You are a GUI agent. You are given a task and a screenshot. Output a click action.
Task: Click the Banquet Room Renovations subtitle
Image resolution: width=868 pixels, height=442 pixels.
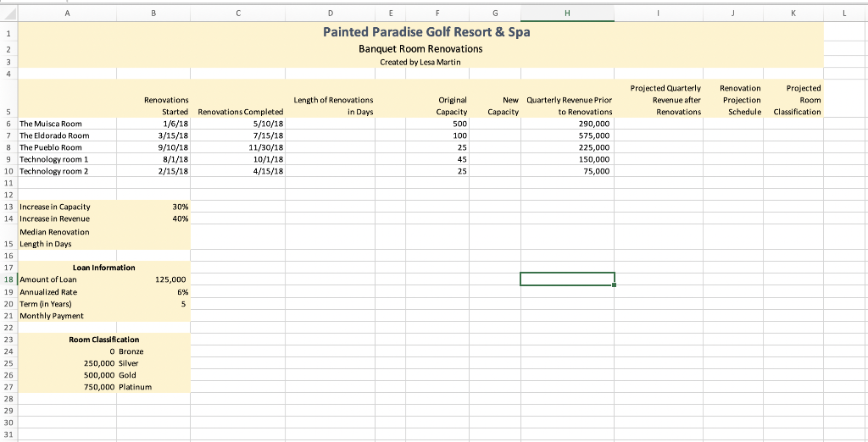[x=420, y=48]
